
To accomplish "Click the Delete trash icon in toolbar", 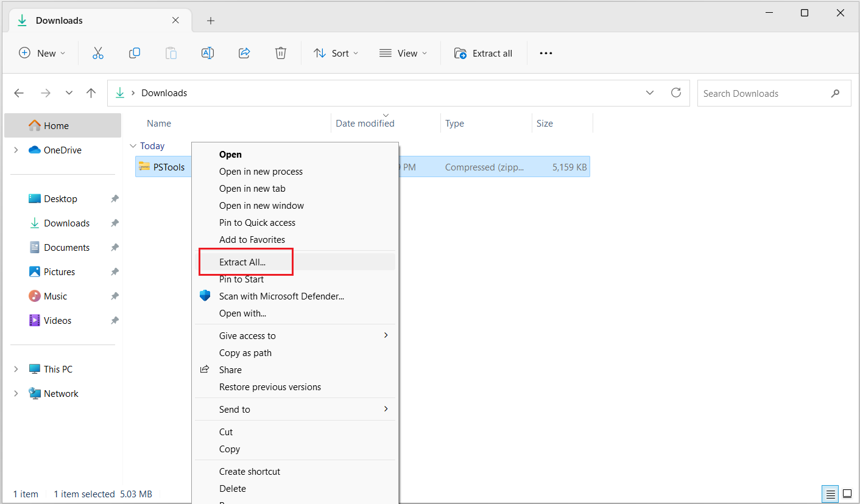I will coord(281,54).
